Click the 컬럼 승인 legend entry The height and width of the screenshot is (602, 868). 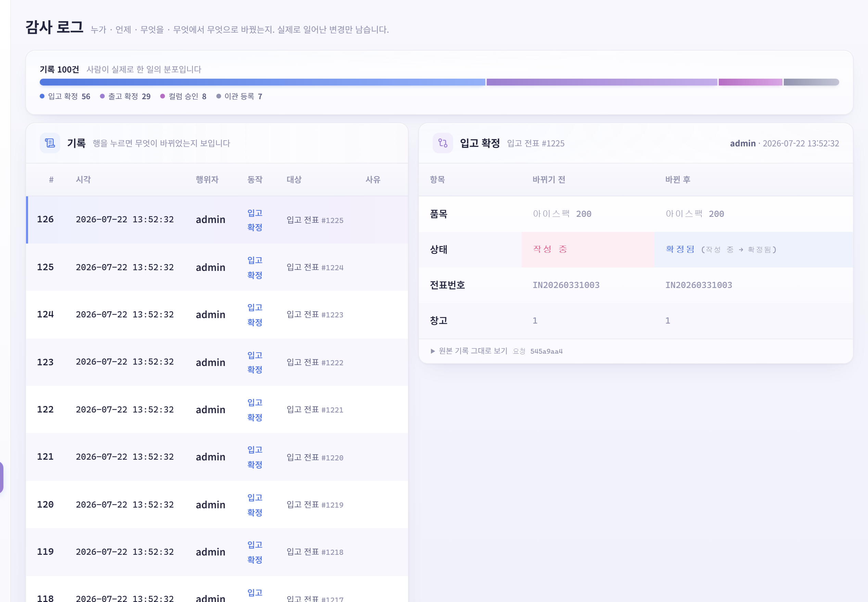click(x=183, y=96)
